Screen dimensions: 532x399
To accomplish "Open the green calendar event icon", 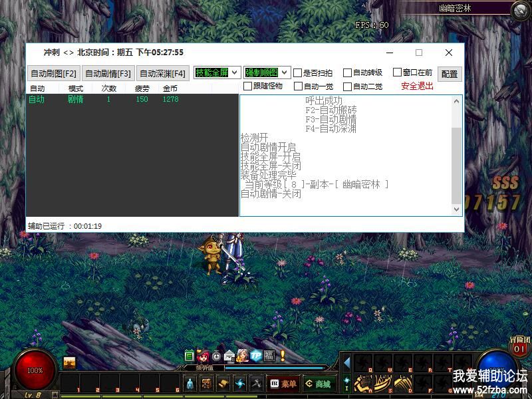I will pyautogui.click(x=189, y=356).
